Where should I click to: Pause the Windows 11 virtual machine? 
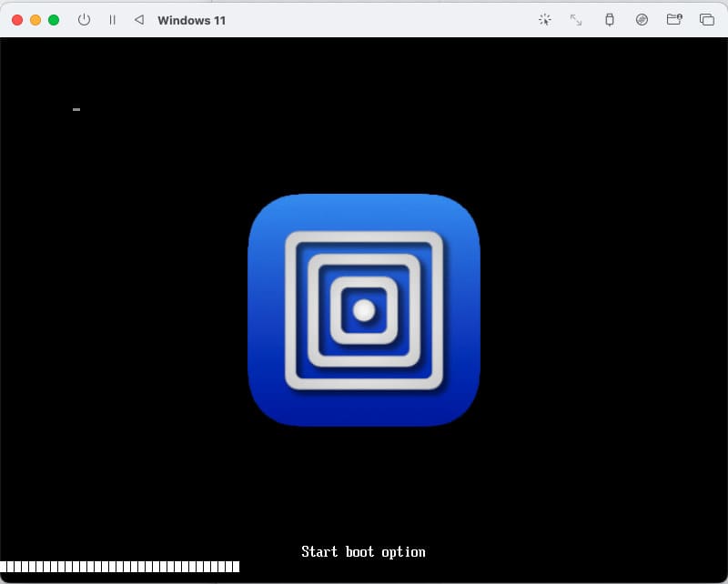(112, 19)
